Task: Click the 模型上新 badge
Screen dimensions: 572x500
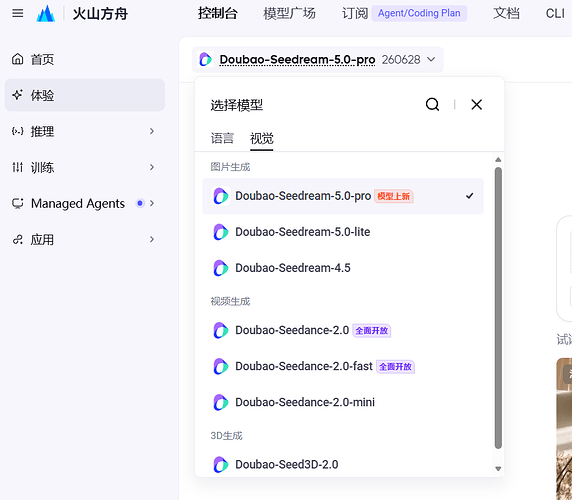Action: click(x=394, y=196)
